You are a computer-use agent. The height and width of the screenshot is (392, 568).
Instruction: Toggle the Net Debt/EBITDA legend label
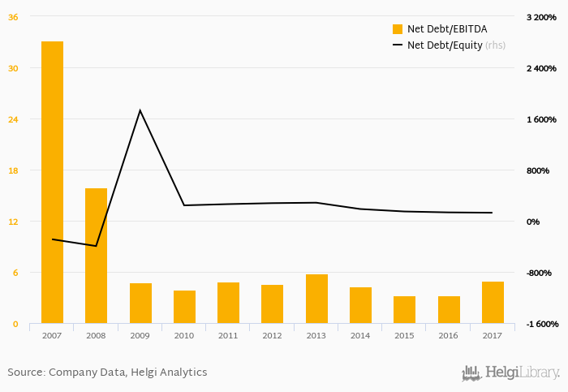click(441, 29)
